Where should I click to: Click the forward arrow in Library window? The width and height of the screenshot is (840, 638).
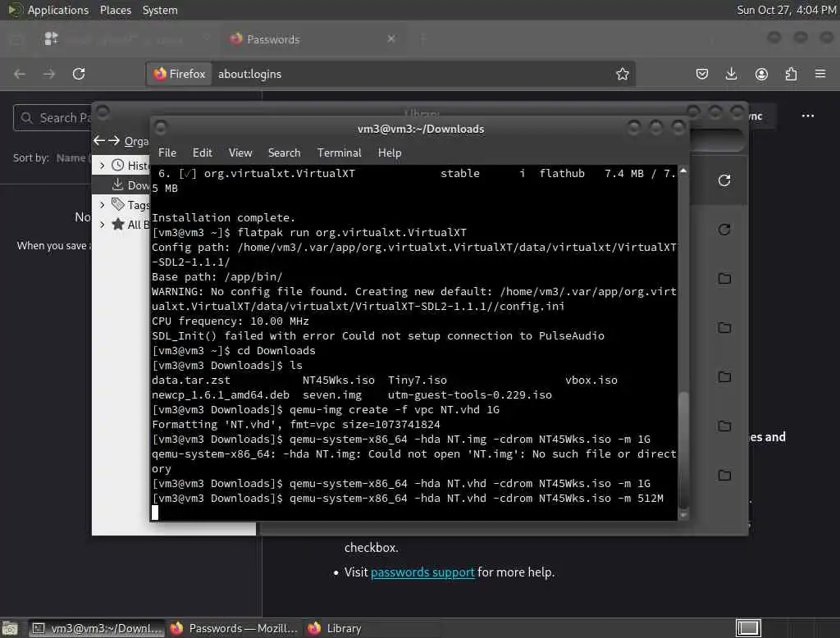[x=114, y=141]
